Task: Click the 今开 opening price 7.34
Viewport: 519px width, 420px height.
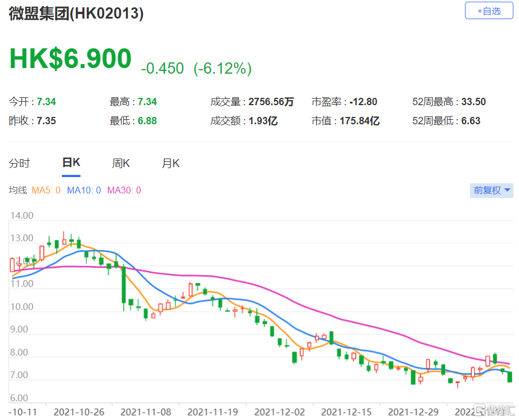Action: 46,102
